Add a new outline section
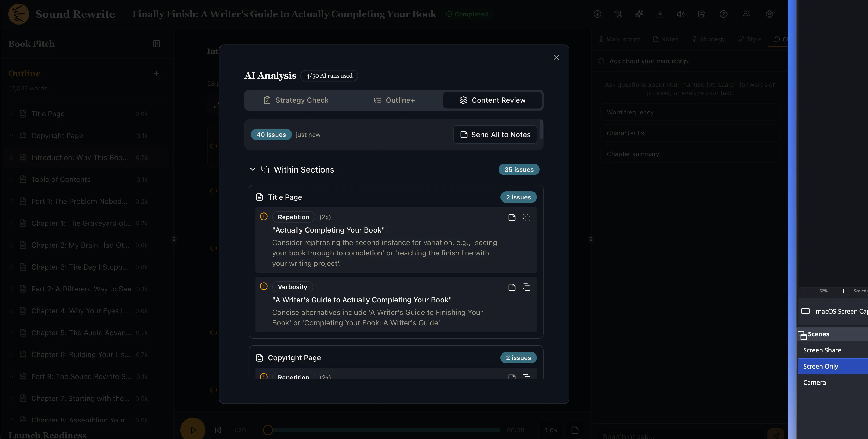This screenshot has width=868, height=439. point(156,74)
